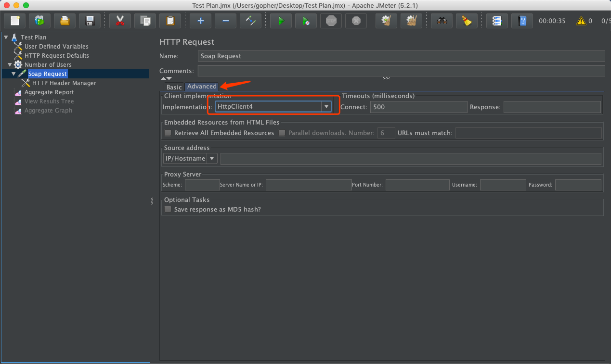Focus the proxy Port Number field

coord(417,185)
